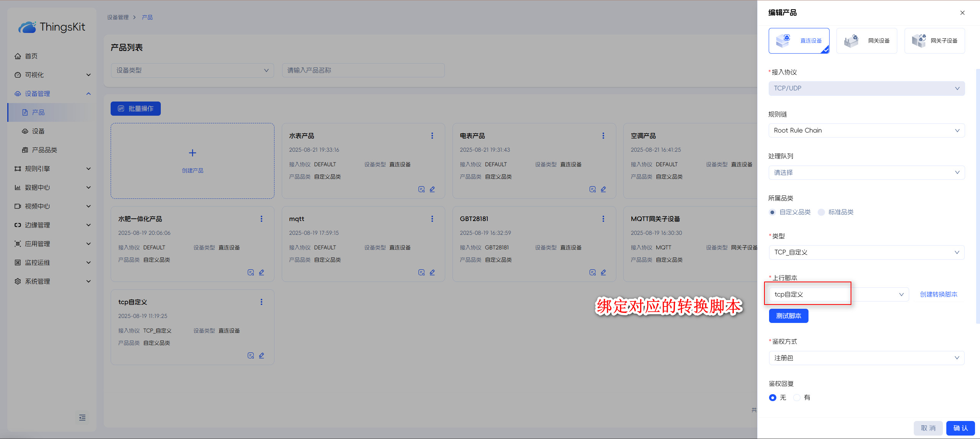Focus the 请输入产品名称 search field
The width and height of the screenshot is (980, 439).
363,70
